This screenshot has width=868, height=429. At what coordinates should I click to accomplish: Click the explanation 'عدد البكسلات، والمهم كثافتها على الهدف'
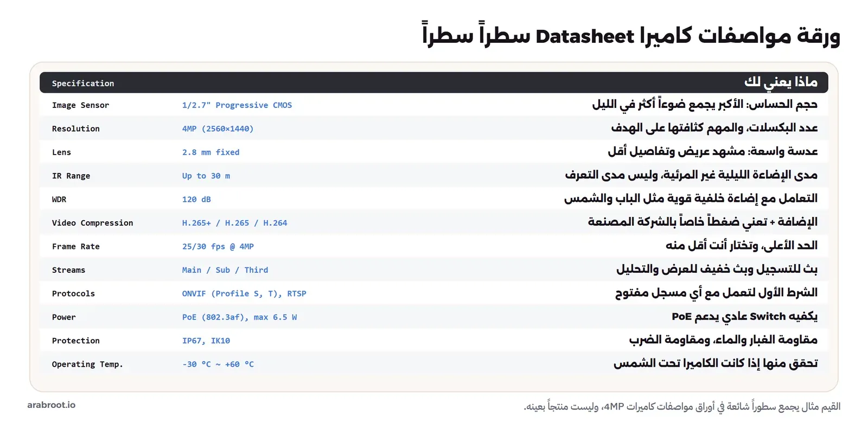coord(714,128)
